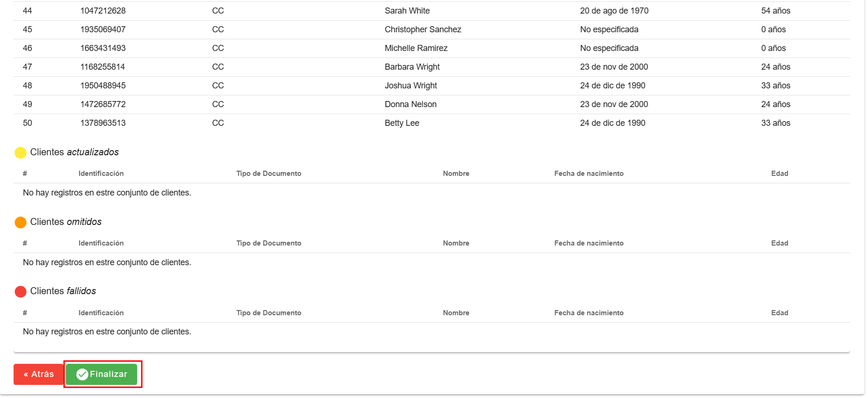
Task: Click Tipo de Documento header under omitidos
Action: pos(269,243)
